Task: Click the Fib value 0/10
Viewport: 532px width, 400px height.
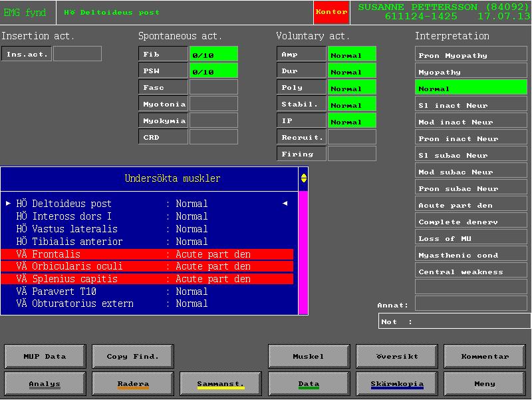Action: (213, 54)
